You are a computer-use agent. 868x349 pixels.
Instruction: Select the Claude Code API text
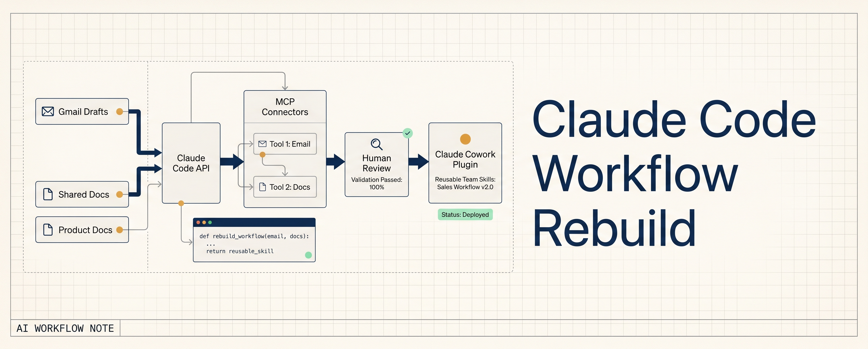(x=191, y=163)
